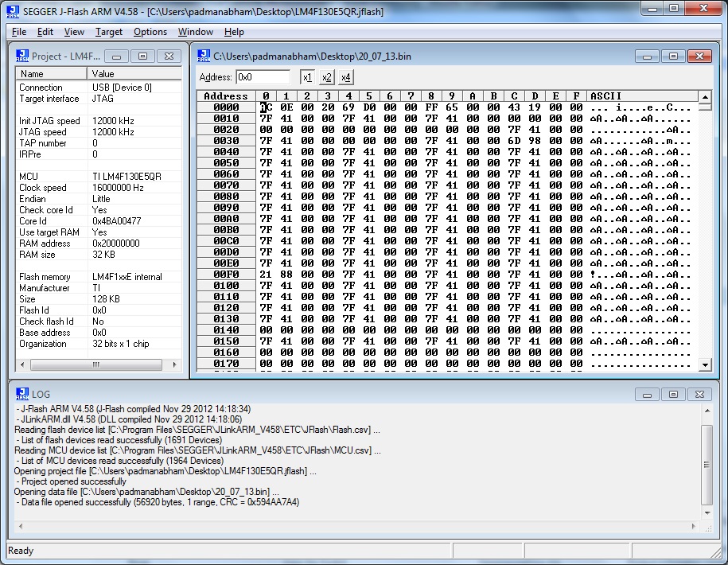The width and height of the screenshot is (728, 565).
Task: Click the hex row address 0030
Action: pyautogui.click(x=226, y=141)
